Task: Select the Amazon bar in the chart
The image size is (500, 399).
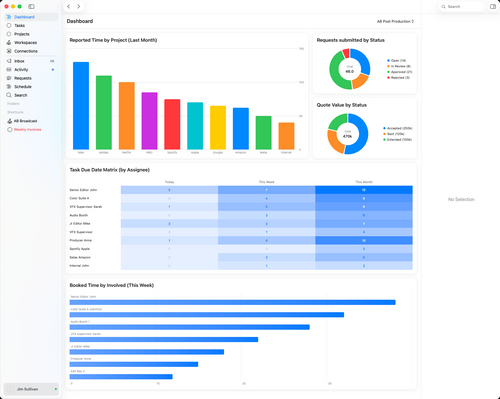Action: 241,129
